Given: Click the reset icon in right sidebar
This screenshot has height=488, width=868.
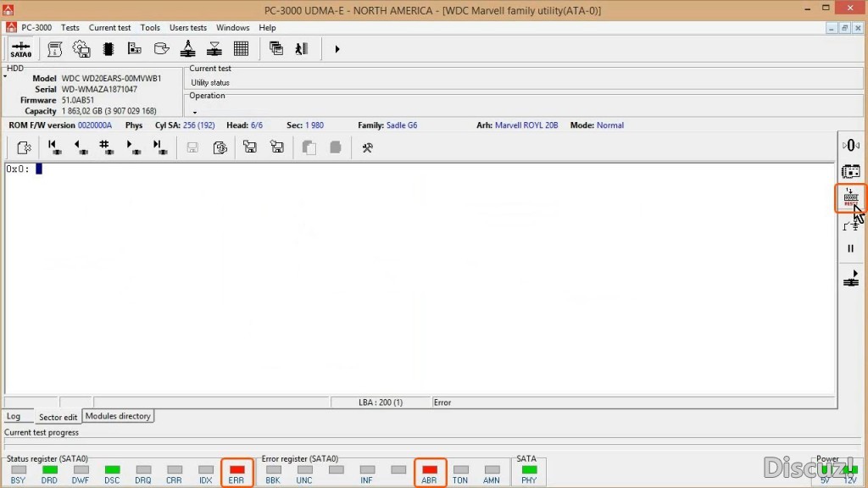Looking at the screenshot, I should click(851, 197).
